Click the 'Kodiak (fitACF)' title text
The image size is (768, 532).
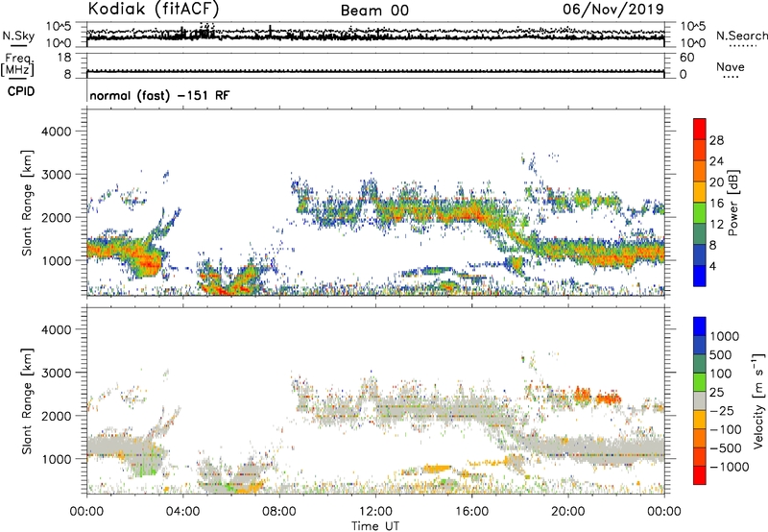click(154, 10)
